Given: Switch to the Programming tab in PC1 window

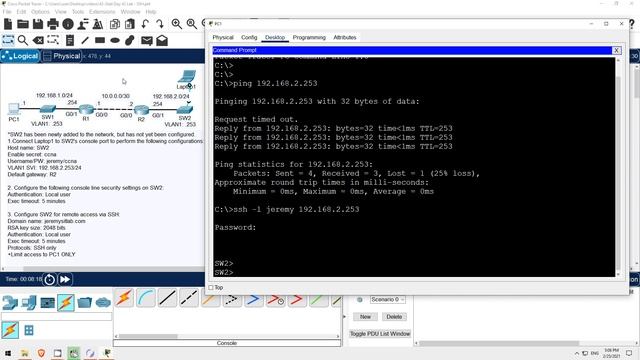Looking at the screenshot, I should (x=309, y=38).
